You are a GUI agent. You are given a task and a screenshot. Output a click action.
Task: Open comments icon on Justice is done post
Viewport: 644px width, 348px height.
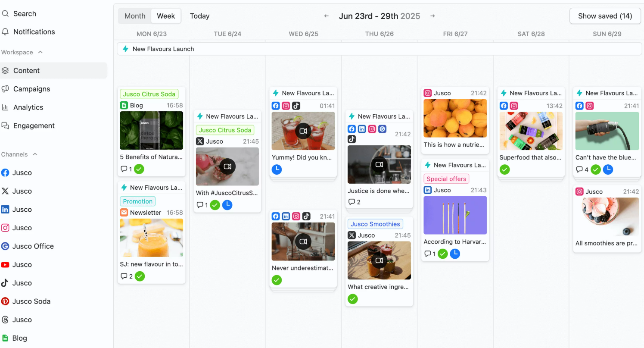point(352,202)
